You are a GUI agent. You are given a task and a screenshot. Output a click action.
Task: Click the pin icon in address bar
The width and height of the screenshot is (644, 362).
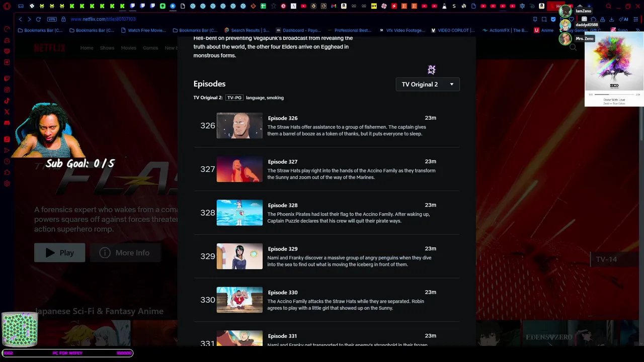[x=535, y=19]
